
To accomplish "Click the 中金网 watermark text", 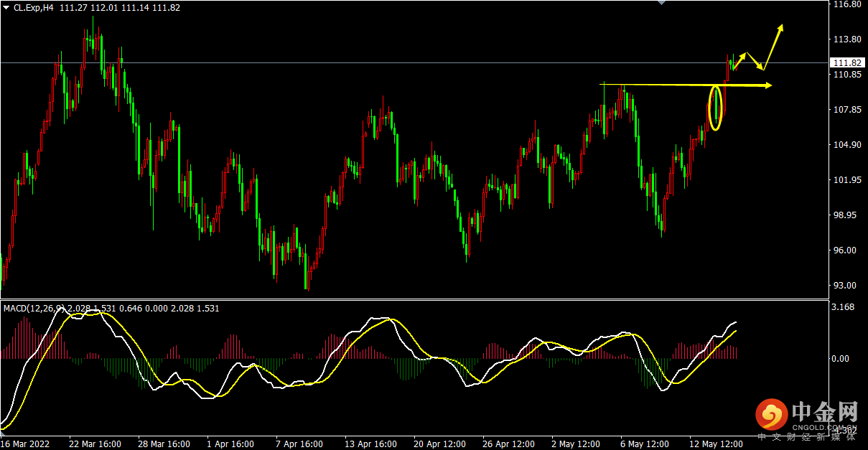I will click(x=825, y=412).
